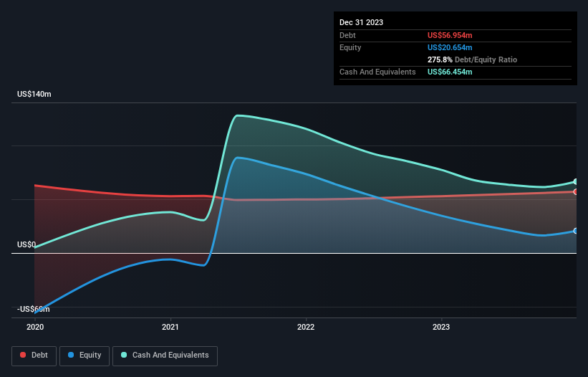
Task: Toggle the Equity legend button
Action: click(85, 355)
